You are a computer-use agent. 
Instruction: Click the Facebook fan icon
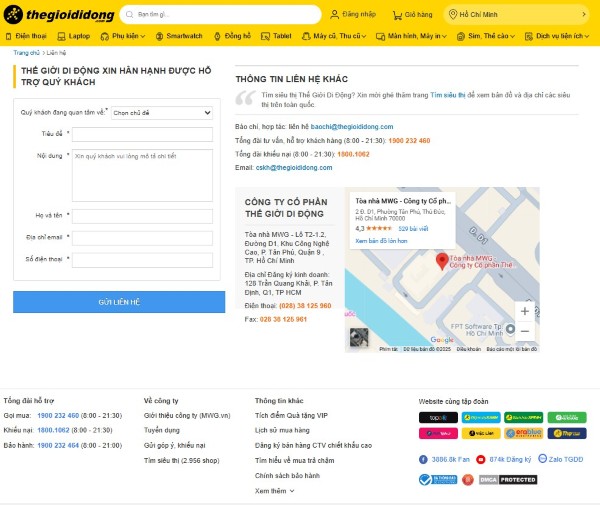(423, 459)
